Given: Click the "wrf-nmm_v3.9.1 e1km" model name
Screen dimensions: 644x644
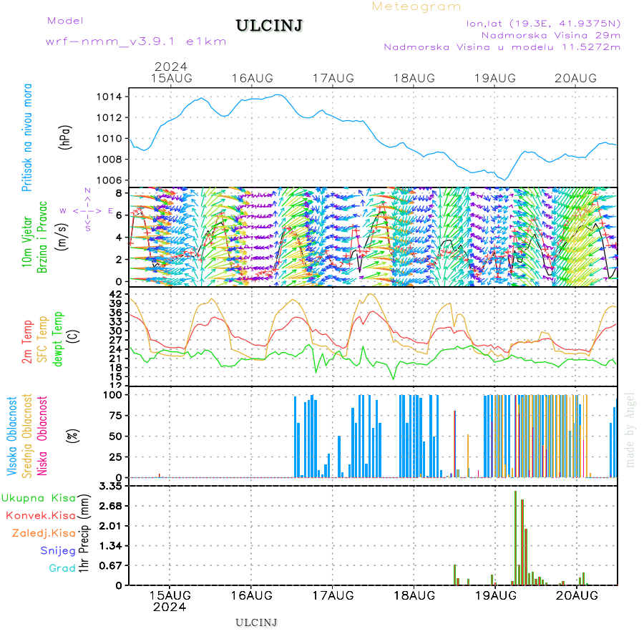Looking at the screenshot, I should point(136,42).
